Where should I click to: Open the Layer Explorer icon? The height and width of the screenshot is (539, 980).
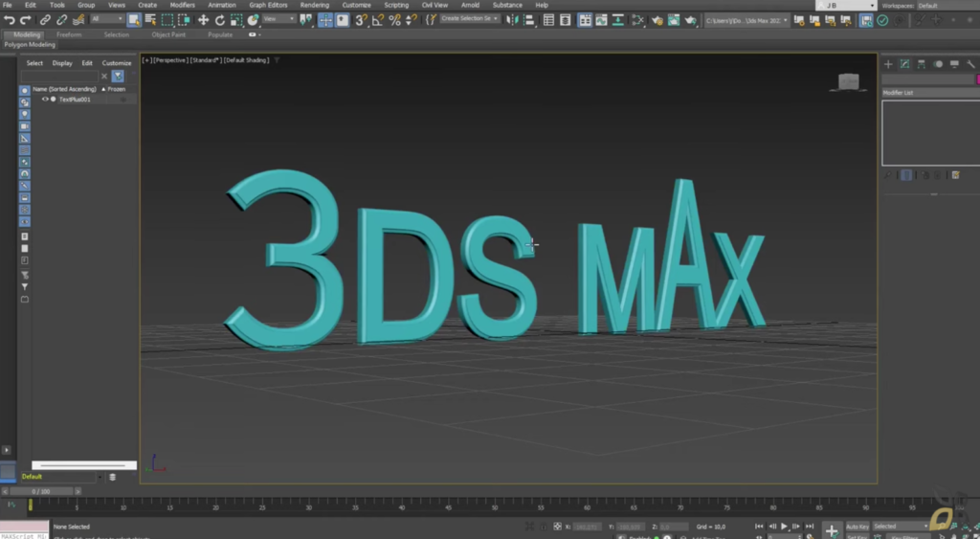click(565, 20)
